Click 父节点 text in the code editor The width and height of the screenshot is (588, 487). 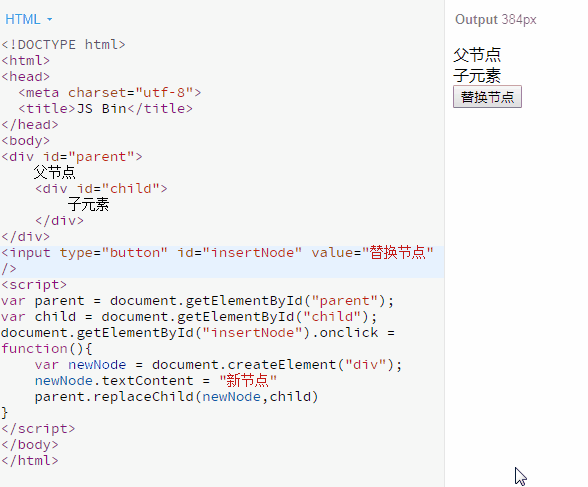click(x=55, y=172)
